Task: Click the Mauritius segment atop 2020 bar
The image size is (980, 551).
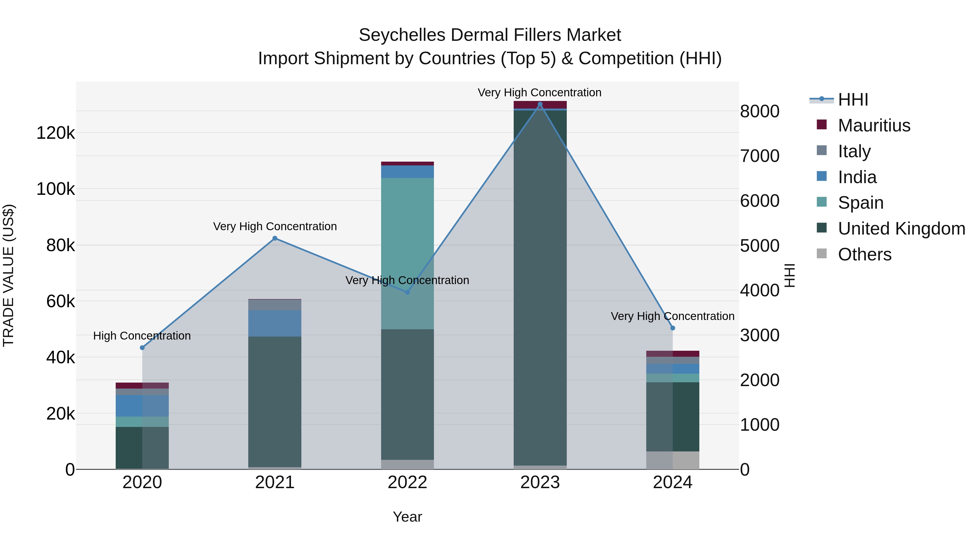Action: pos(142,386)
